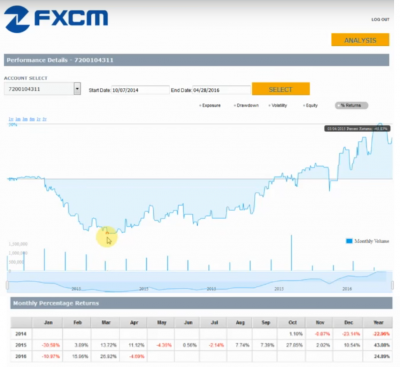Click the LOG OUT link
The image size is (400, 367).
(x=380, y=20)
